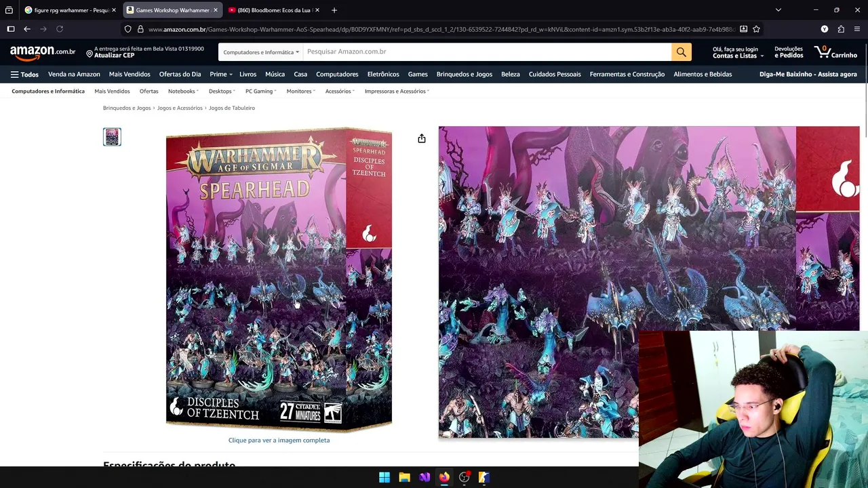Click the reader view icon in address bar
This screenshot has width=868, height=488.
(743, 29)
